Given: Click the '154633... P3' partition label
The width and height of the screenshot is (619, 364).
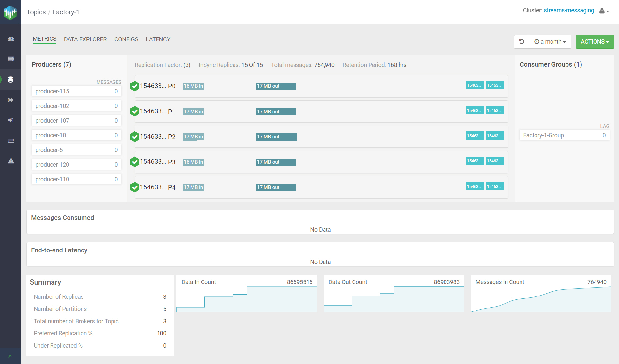Looking at the screenshot, I should point(158,162).
